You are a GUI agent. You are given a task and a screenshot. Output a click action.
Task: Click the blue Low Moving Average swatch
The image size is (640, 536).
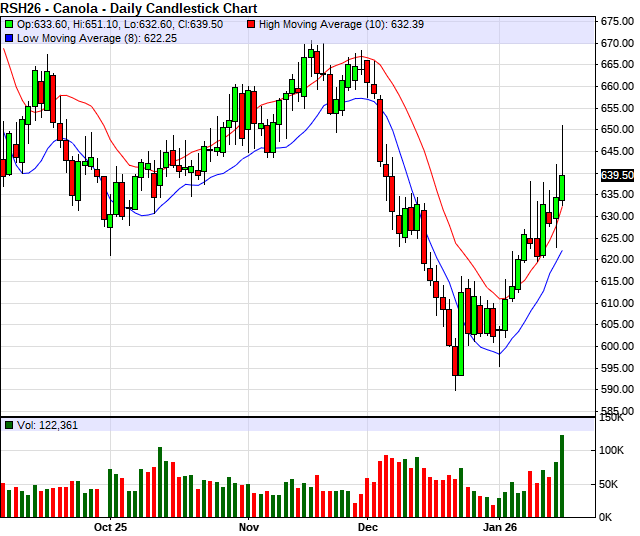(9, 37)
